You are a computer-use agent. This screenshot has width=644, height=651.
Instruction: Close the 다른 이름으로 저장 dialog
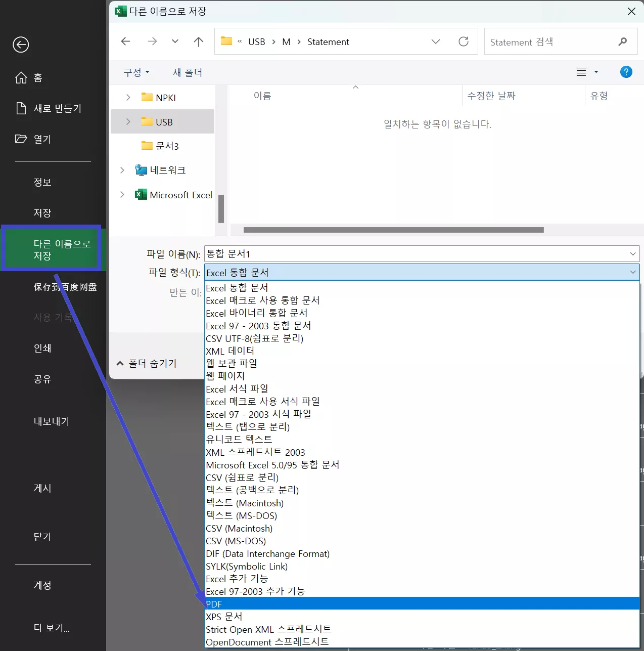[631, 11]
